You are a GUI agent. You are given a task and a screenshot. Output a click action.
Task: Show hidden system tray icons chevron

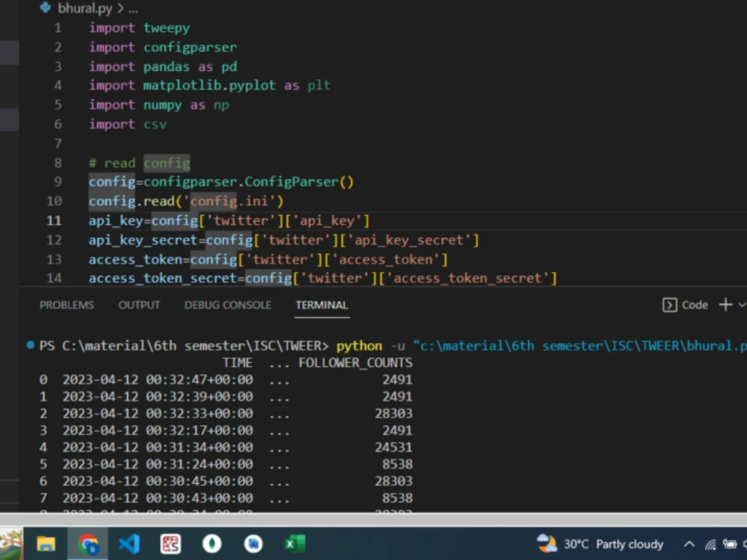689,544
